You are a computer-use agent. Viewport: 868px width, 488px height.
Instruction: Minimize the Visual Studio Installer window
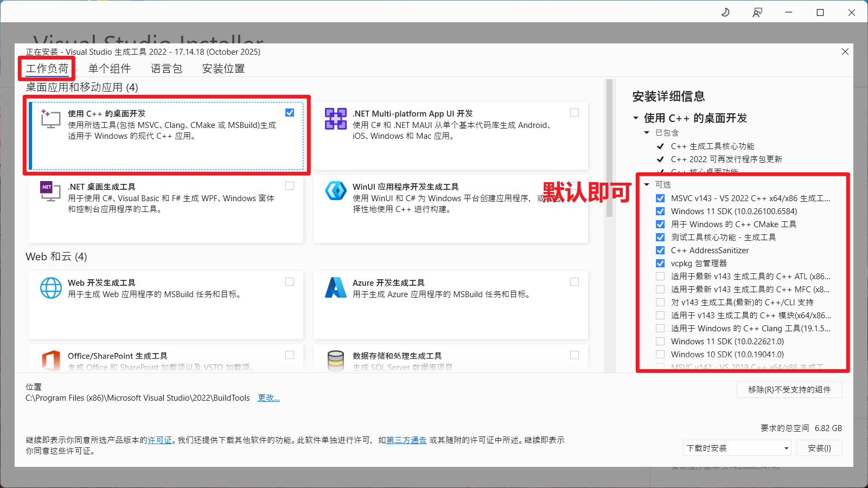point(789,12)
